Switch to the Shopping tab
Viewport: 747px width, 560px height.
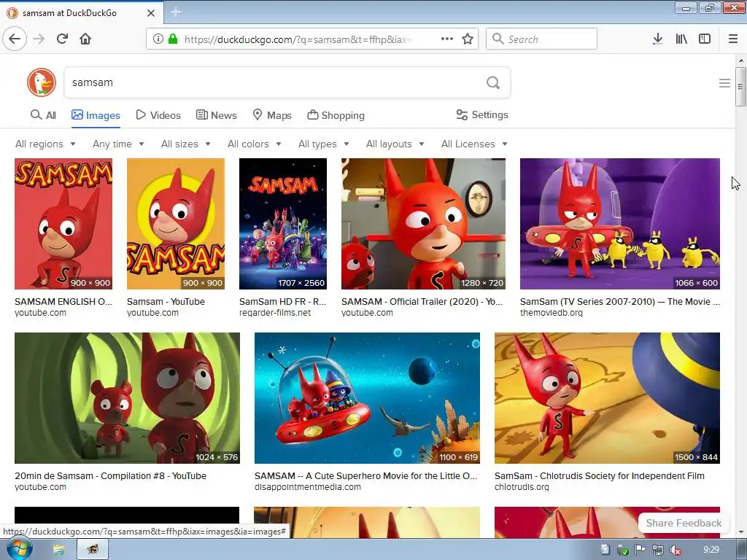click(x=336, y=115)
